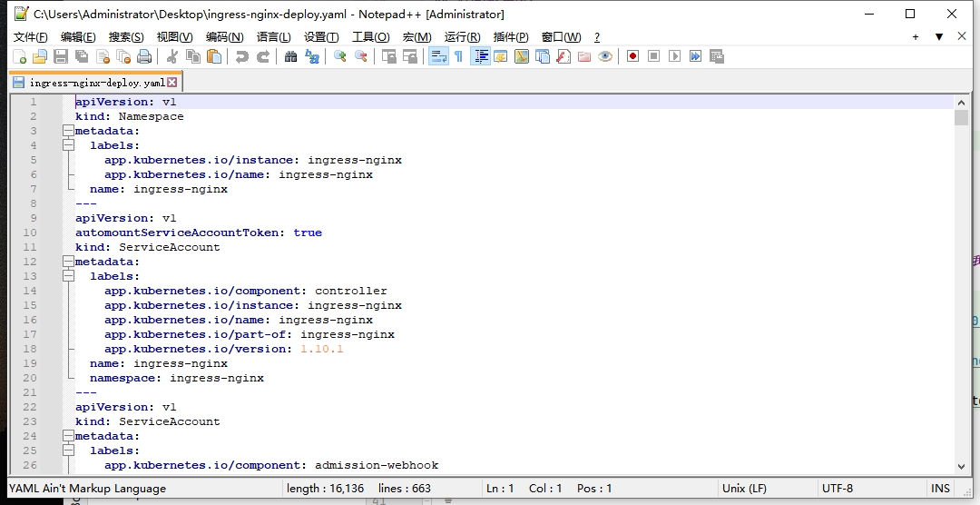Click the Zoom In magnifier icon
This screenshot has height=505, width=980.
[x=340, y=56]
